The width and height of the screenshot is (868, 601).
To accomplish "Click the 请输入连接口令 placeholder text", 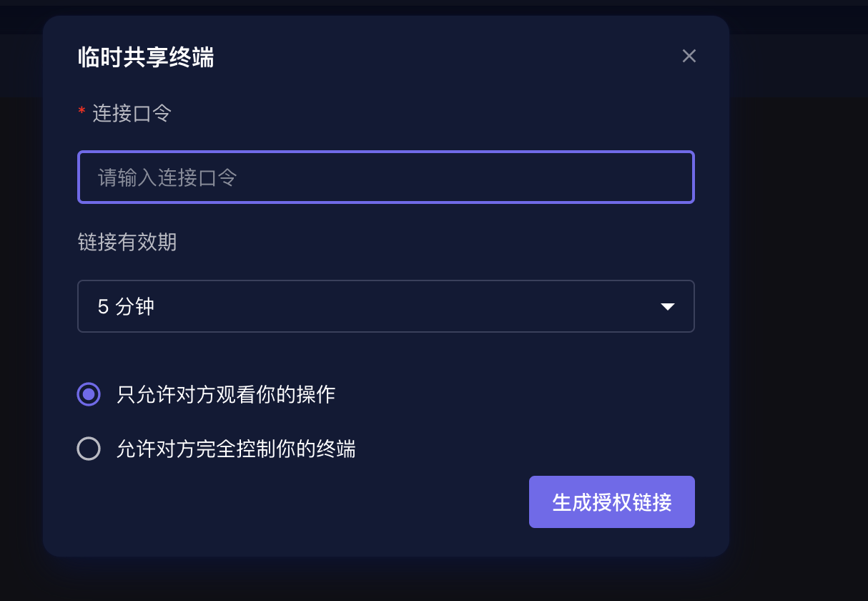I will 167,177.
